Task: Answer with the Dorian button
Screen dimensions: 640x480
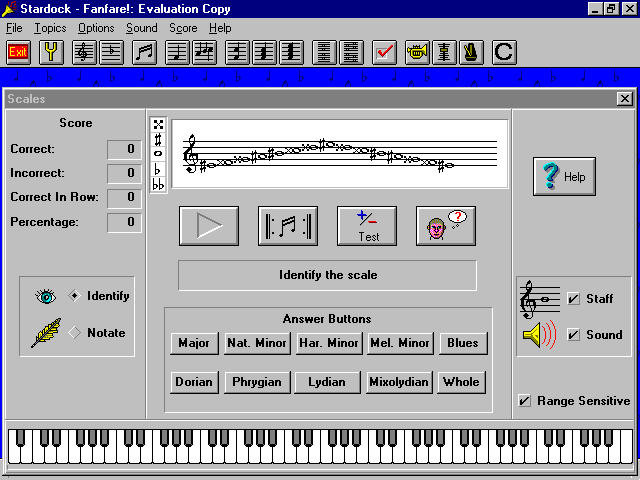Action: [x=194, y=382]
